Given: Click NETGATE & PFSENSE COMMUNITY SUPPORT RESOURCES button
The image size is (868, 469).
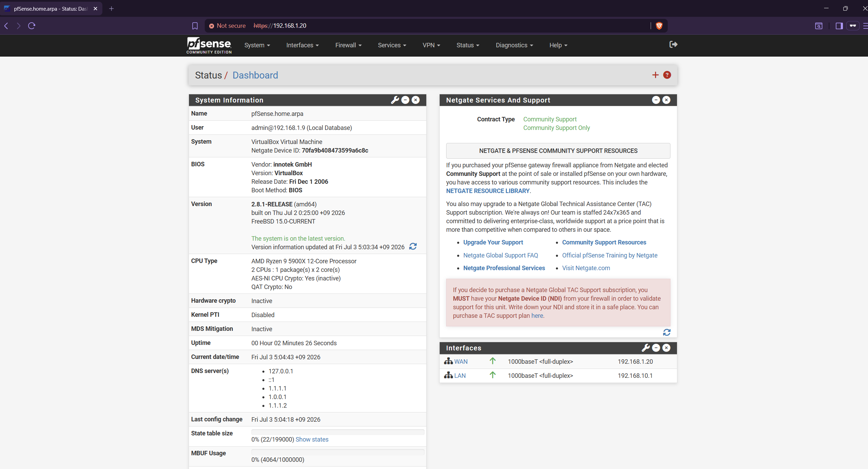Looking at the screenshot, I should 558,151.
